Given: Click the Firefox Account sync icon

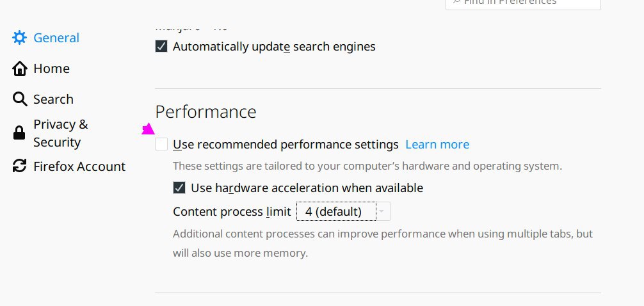Looking at the screenshot, I should pyautogui.click(x=20, y=166).
